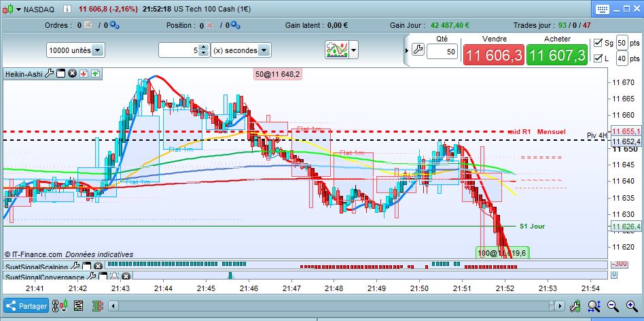Screen dimensions: 644x321
Task: Open trading panel wrench settings
Action: (418, 50)
